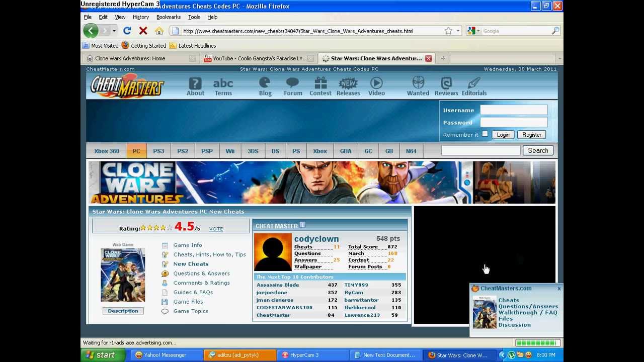Open a new tab with plus button
The width and height of the screenshot is (644, 362).
443,58
